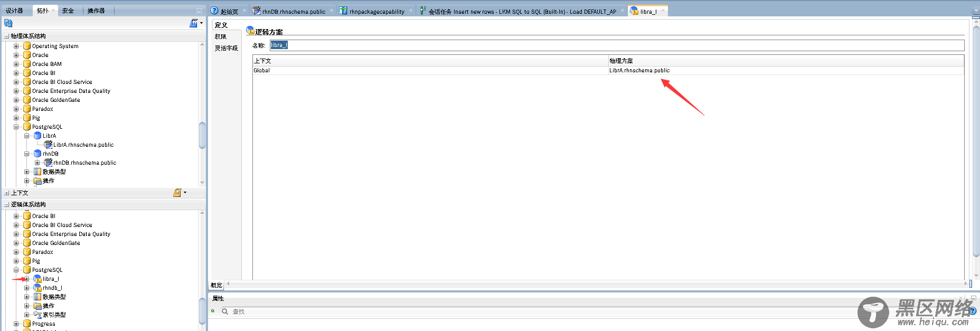The height and width of the screenshot is (331, 980).
Task: Expand rhnDB.rhnschema.public physical schema node
Action: click(x=37, y=163)
